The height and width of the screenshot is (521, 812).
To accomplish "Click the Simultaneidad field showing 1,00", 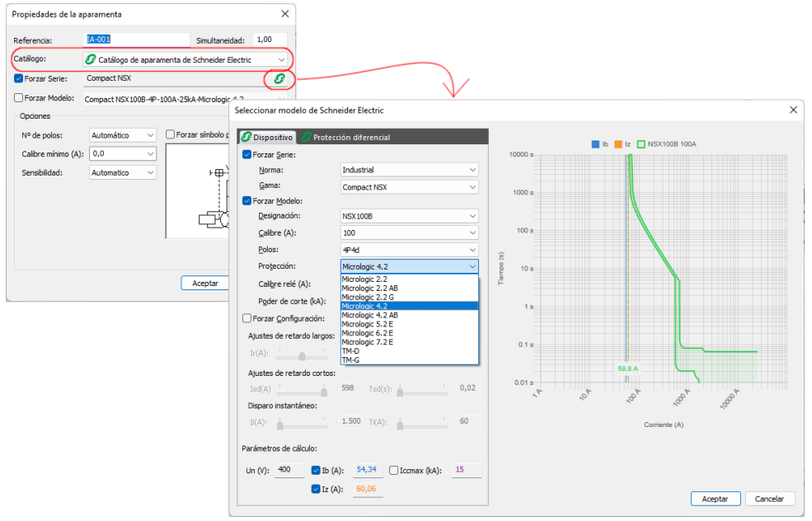I will tap(270, 40).
